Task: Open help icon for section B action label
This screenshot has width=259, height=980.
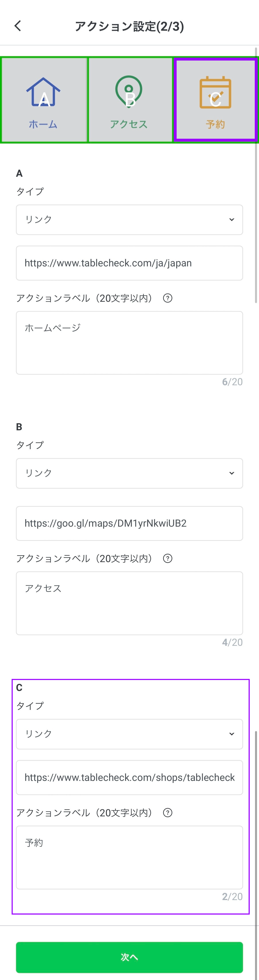Action: click(167, 558)
